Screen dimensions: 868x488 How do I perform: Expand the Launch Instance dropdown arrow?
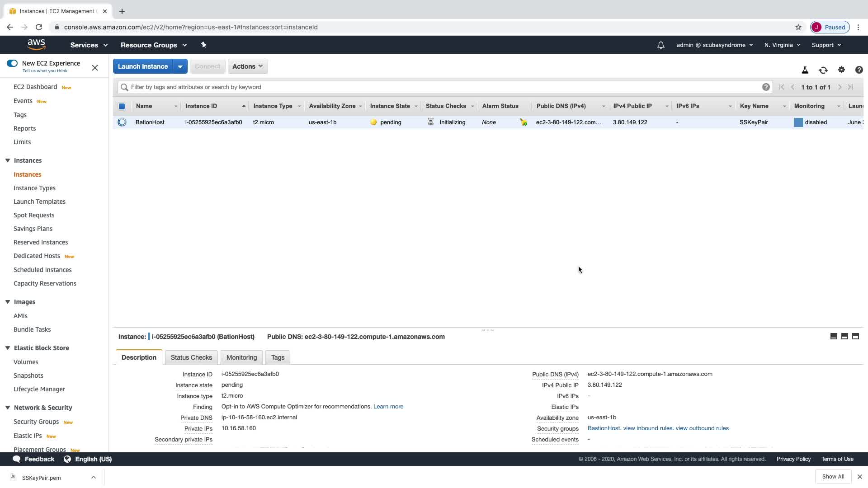(180, 66)
